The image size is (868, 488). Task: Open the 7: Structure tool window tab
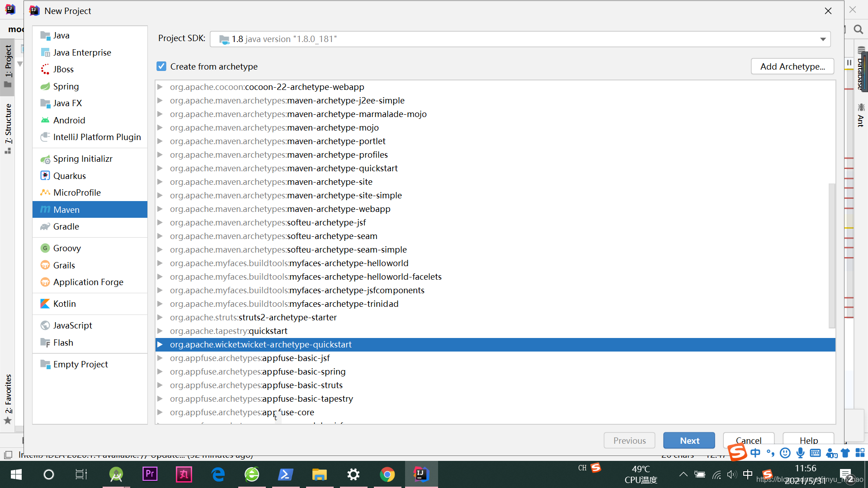(8, 129)
